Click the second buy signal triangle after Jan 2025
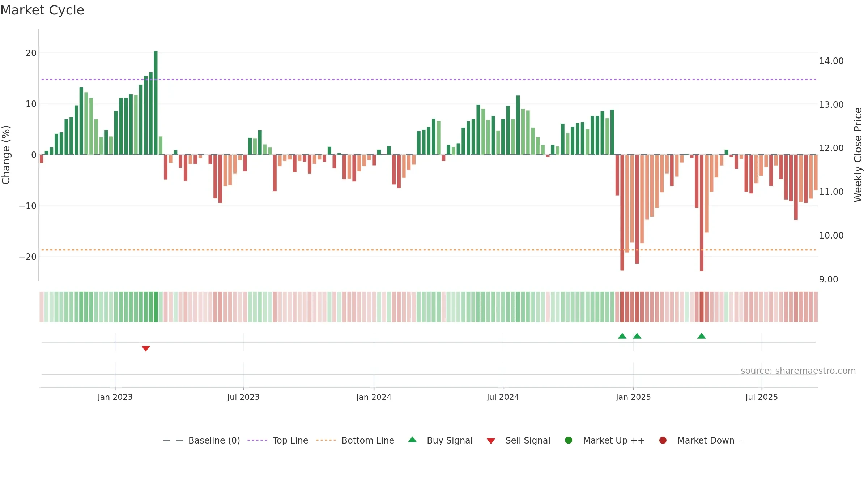This screenshot has height=488, width=868. tap(637, 336)
